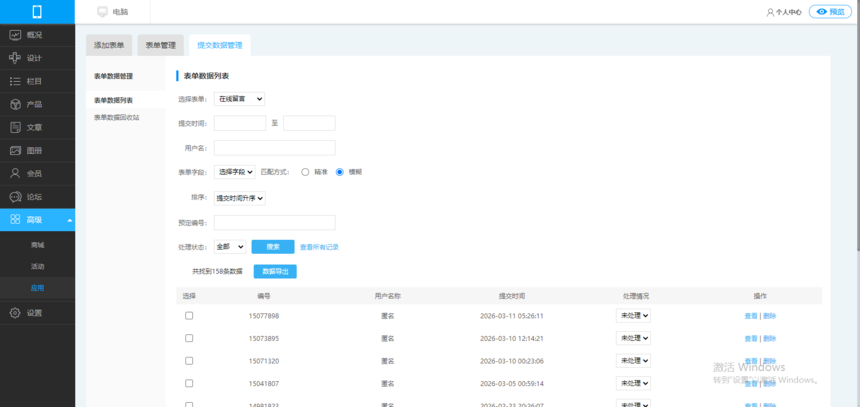Click the 数据导出 export button
This screenshot has width=860, height=407.
pyautogui.click(x=275, y=271)
